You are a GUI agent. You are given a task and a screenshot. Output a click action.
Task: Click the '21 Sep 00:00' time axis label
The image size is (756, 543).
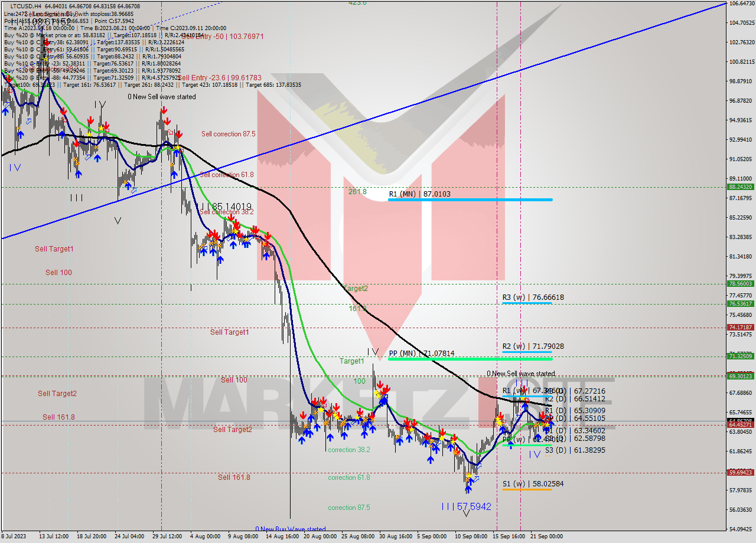[x=546, y=537]
